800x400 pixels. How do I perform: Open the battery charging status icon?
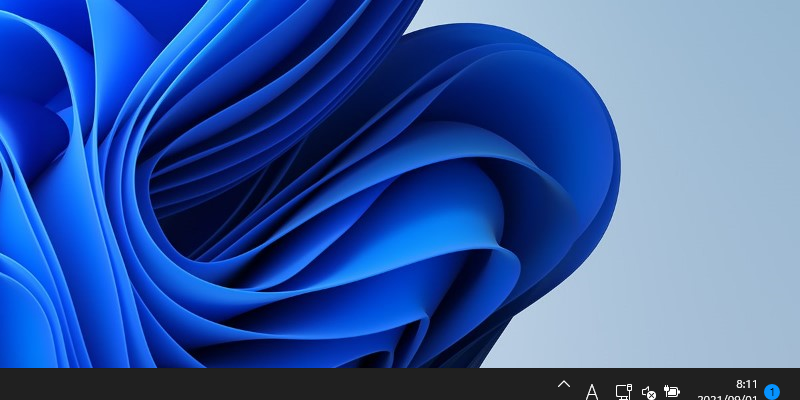672,392
